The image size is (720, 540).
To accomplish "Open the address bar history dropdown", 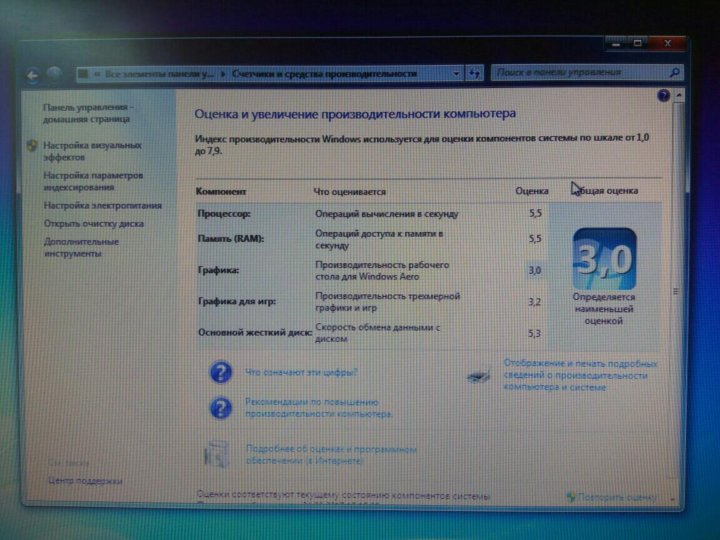I will 456,73.
